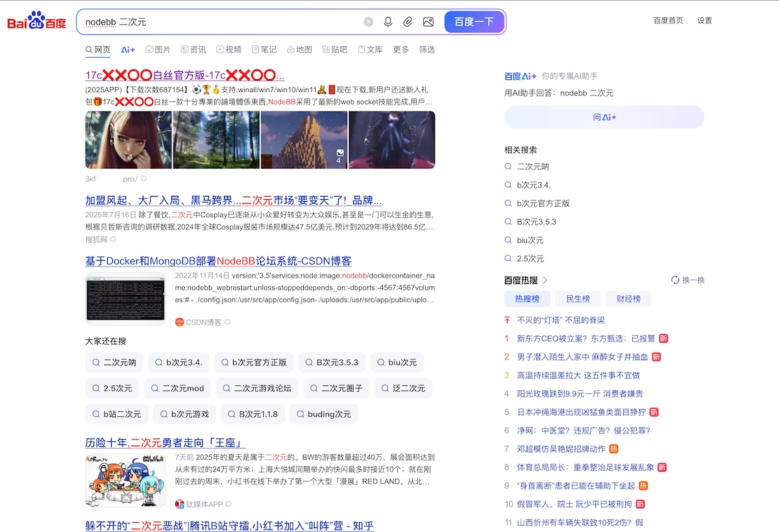Open hot topic 高温持续温差拉大
Image resolution: width=779 pixels, height=532 pixels.
[578, 375]
